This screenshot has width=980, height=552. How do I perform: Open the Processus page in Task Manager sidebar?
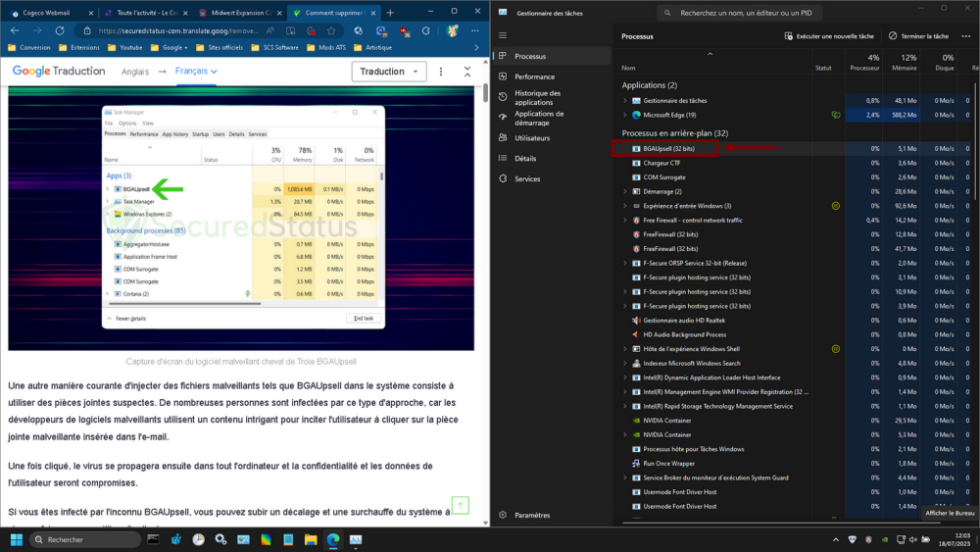552,56
